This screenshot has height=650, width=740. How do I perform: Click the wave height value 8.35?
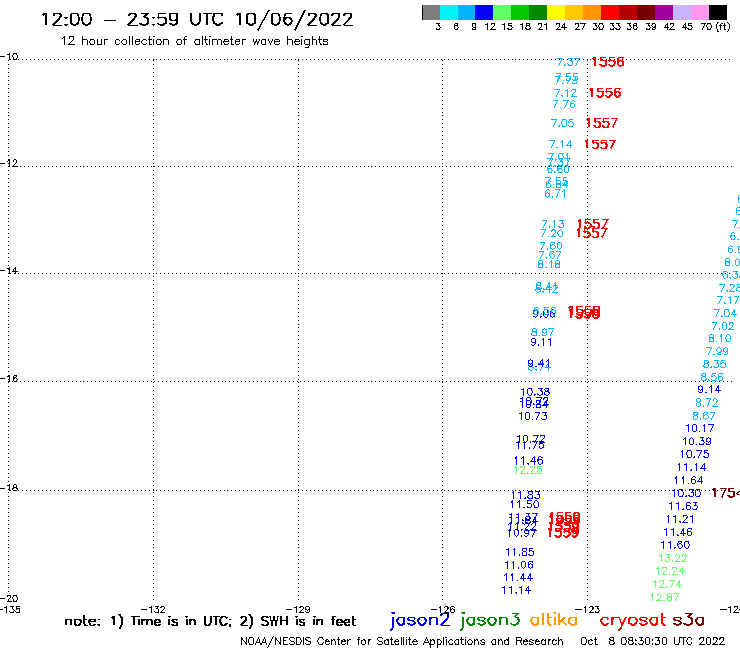coord(715,364)
